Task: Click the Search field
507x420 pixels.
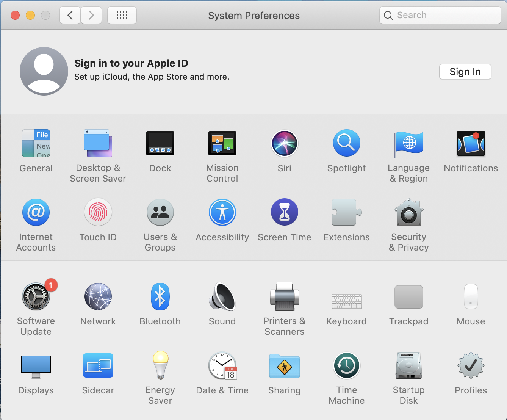Action: click(443, 15)
